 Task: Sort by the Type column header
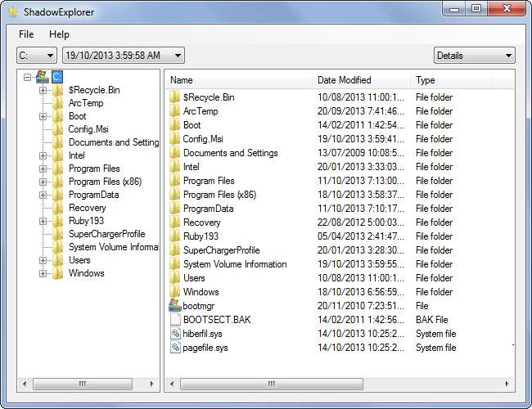(451, 80)
